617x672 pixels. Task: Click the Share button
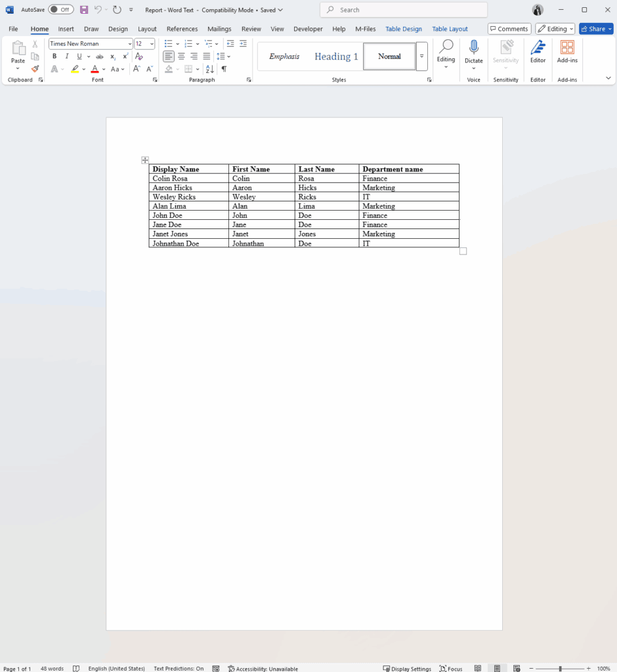596,29
